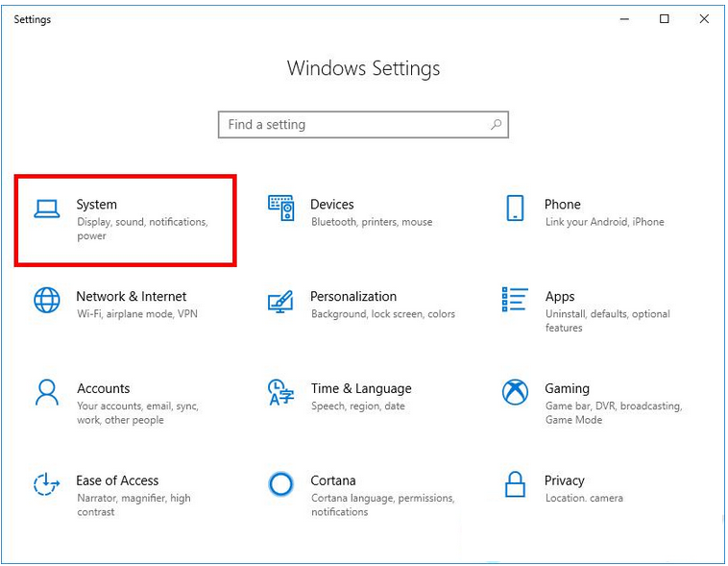The image size is (728, 566).
Task: Focus the Find a setting search box
Action: click(x=364, y=125)
